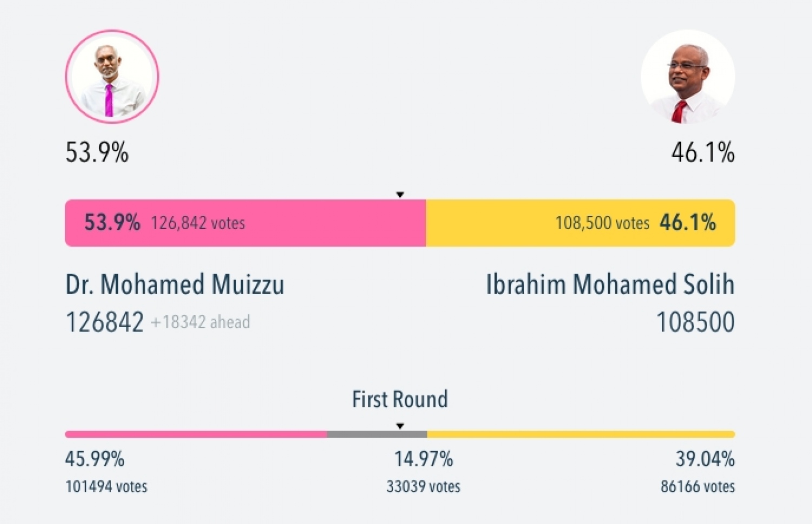
Task: Select the Dr. Mohamed Muizzu candidate name
Action: pyautogui.click(x=175, y=285)
